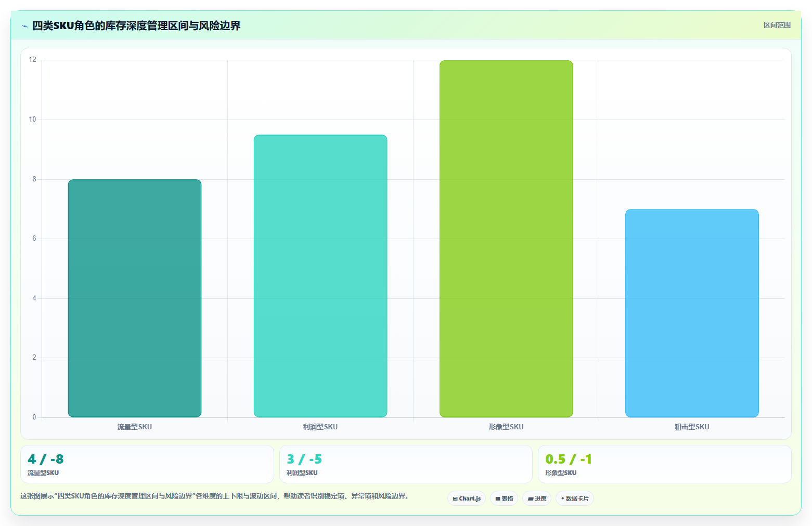The width and height of the screenshot is (812, 526).
Task: Click the y-axis value 0
Action: pos(34,417)
